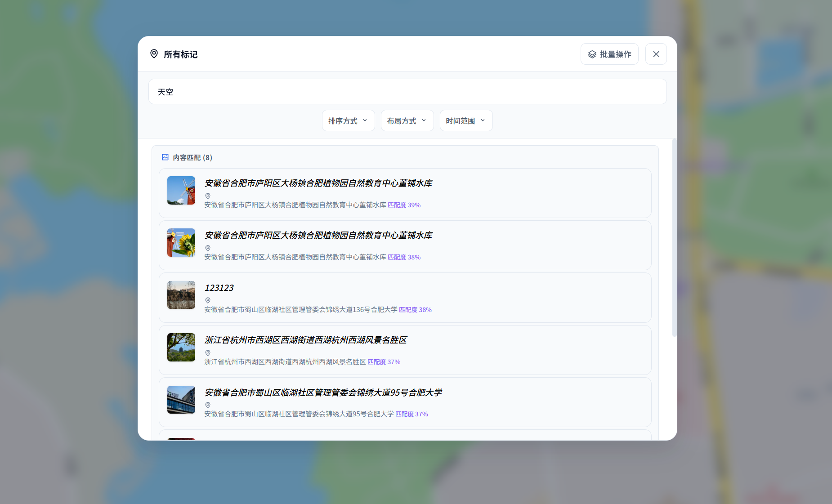Select the title 浙江省杭州市西湖区西湖街道西湖杭州西湖风景名胜区

point(306,340)
